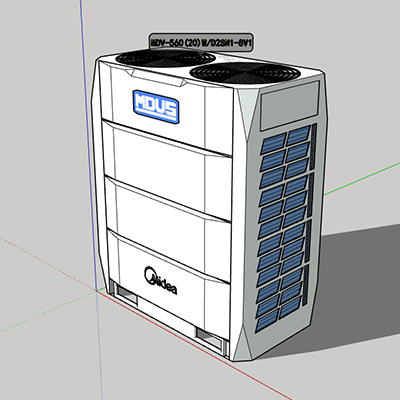Select the handle notch above MDVS badge
This screenshot has width=400, height=400.
(x=157, y=78)
